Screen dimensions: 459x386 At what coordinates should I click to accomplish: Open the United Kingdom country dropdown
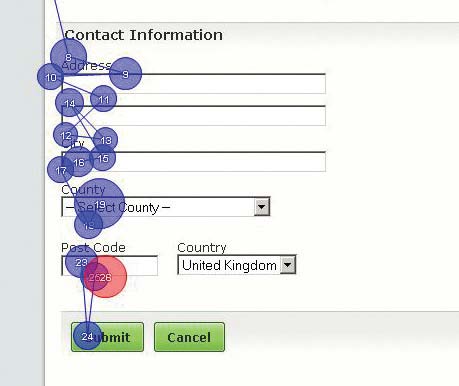pyautogui.click(x=237, y=265)
